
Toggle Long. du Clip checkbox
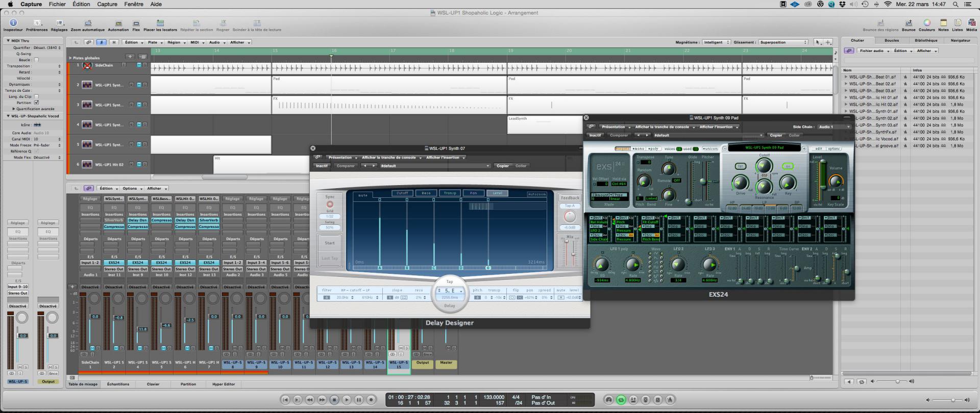coord(36,96)
